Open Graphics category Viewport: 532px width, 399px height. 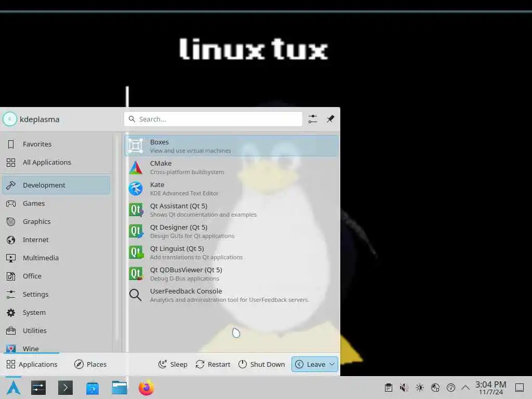tap(56, 221)
